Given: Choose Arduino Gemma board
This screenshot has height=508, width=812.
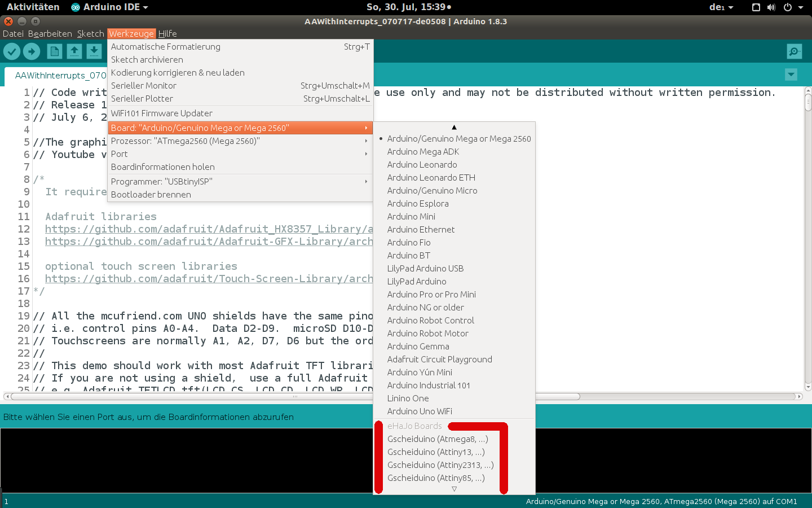Looking at the screenshot, I should (x=454, y=347).
